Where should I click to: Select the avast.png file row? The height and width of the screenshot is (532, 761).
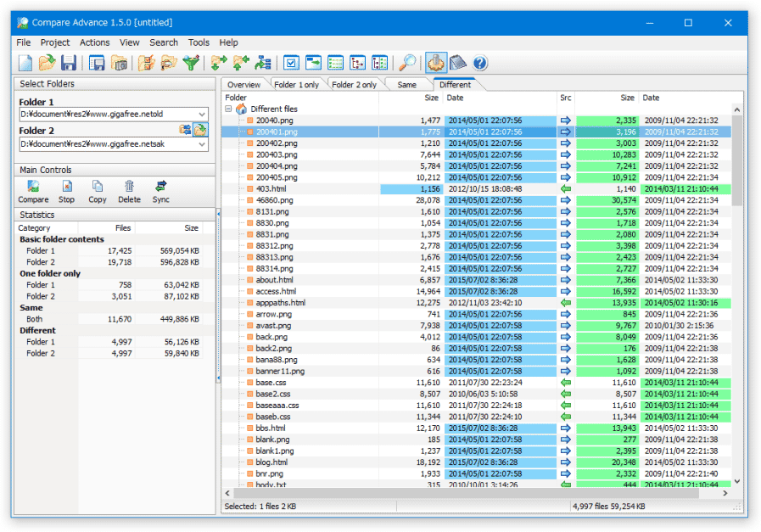tap(476, 326)
